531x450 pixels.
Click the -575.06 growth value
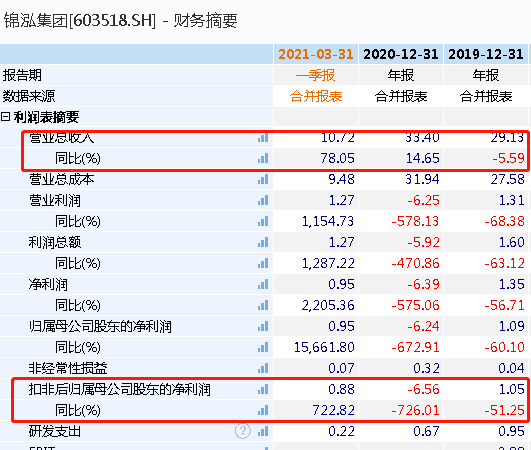(x=416, y=305)
